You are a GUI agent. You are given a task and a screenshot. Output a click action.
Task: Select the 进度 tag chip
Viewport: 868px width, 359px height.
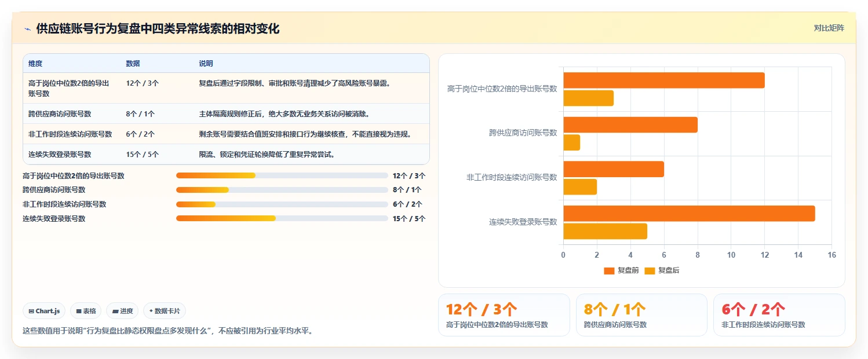point(122,311)
